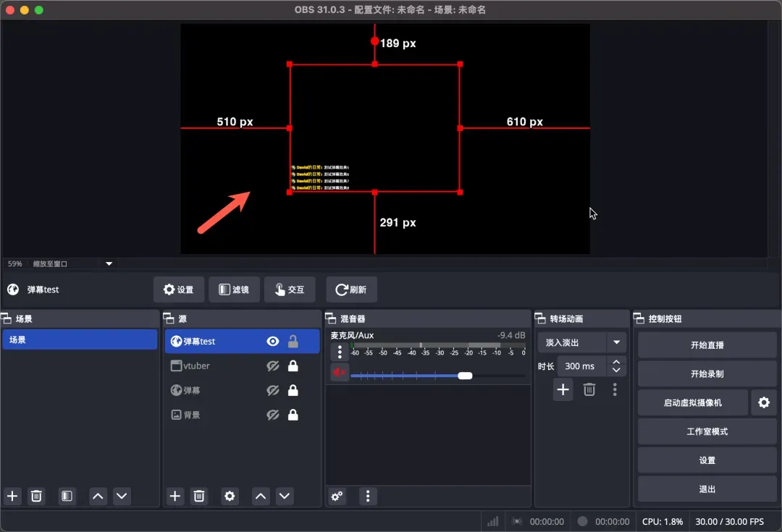
Task: Show the vtuber source via eye icon
Action: 273,366
